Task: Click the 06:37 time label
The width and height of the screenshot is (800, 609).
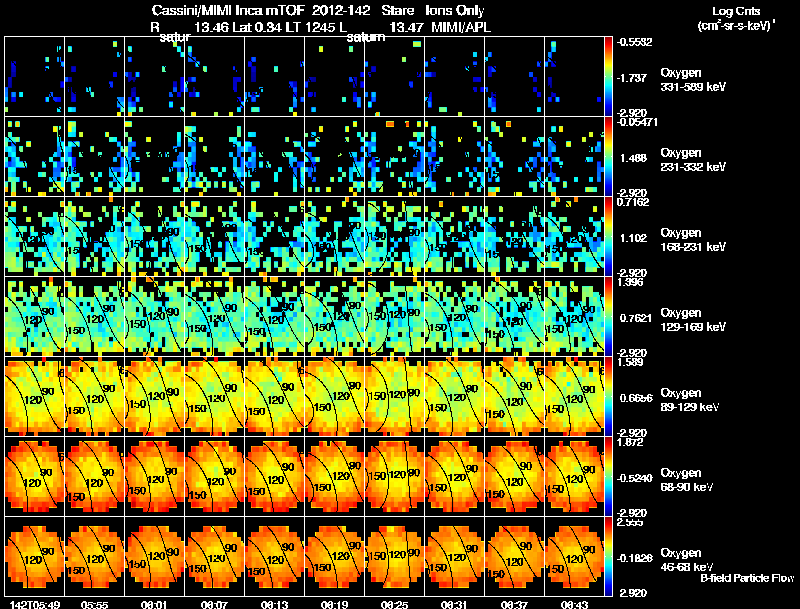Action: [x=514, y=604]
